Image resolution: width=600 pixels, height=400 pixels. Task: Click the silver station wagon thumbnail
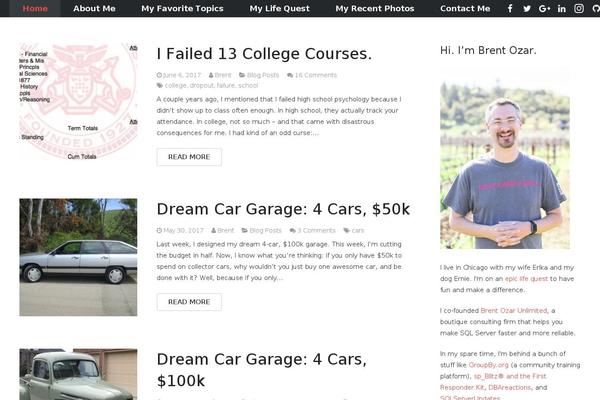[78, 257]
